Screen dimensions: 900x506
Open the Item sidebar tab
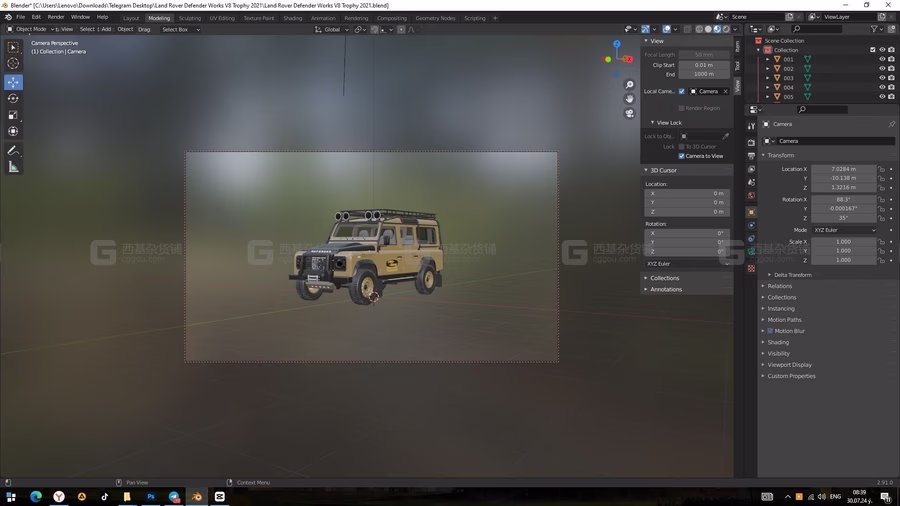click(x=737, y=46)
